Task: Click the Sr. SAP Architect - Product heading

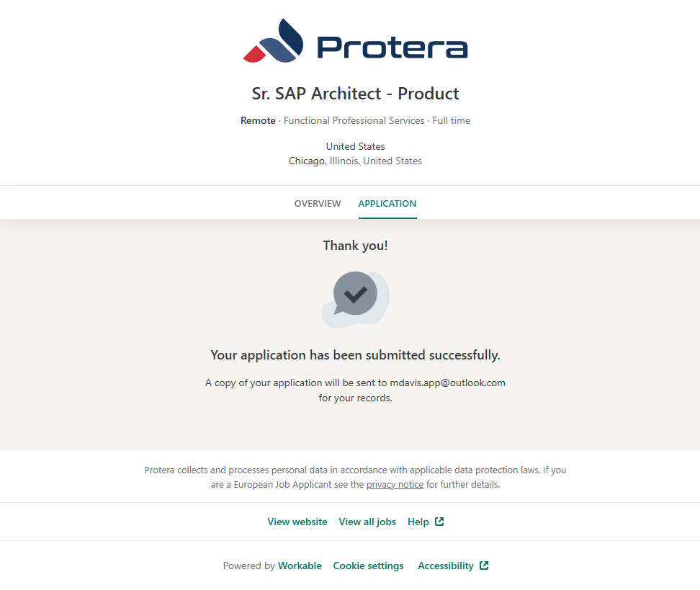Action: 355,94
